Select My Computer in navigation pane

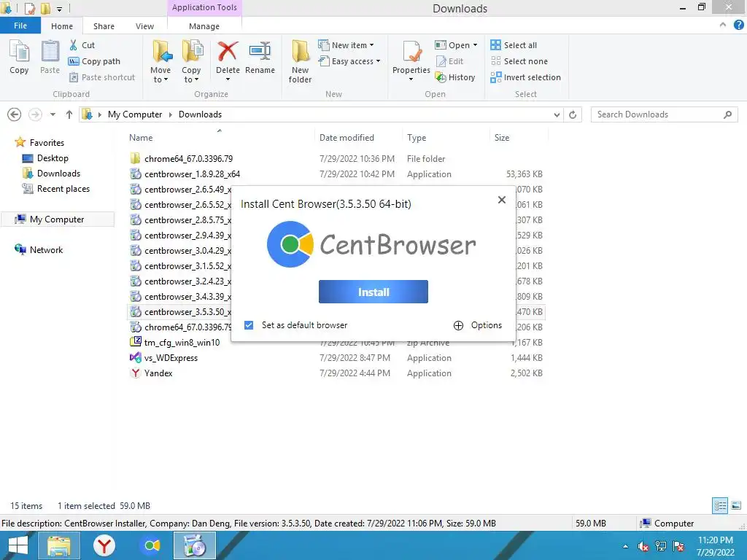(x=57, y=219)
